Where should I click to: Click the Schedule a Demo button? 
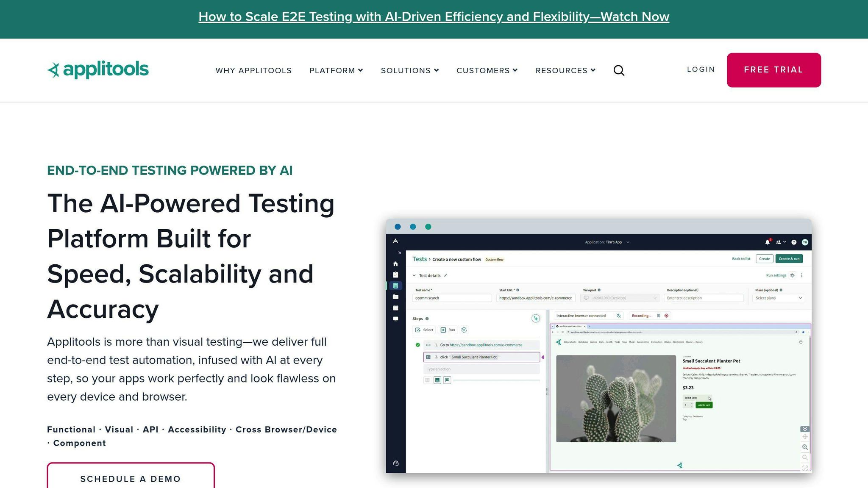tap(131, 479)
